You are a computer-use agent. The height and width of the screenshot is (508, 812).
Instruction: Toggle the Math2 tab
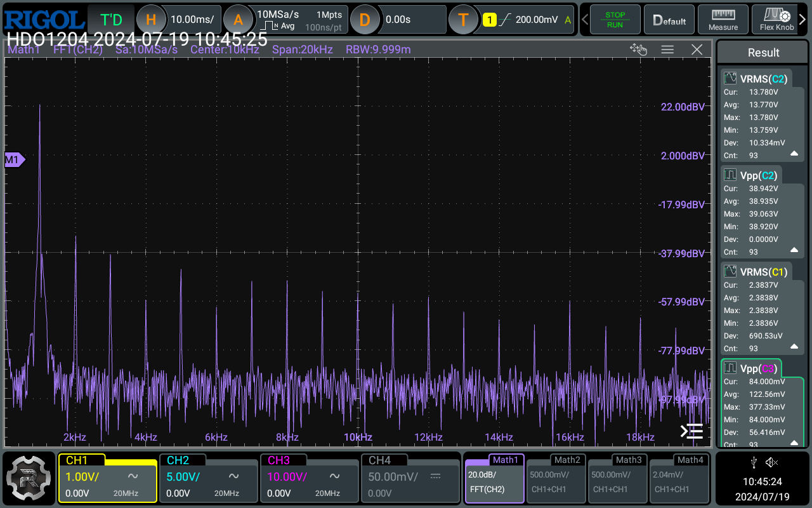556,478
